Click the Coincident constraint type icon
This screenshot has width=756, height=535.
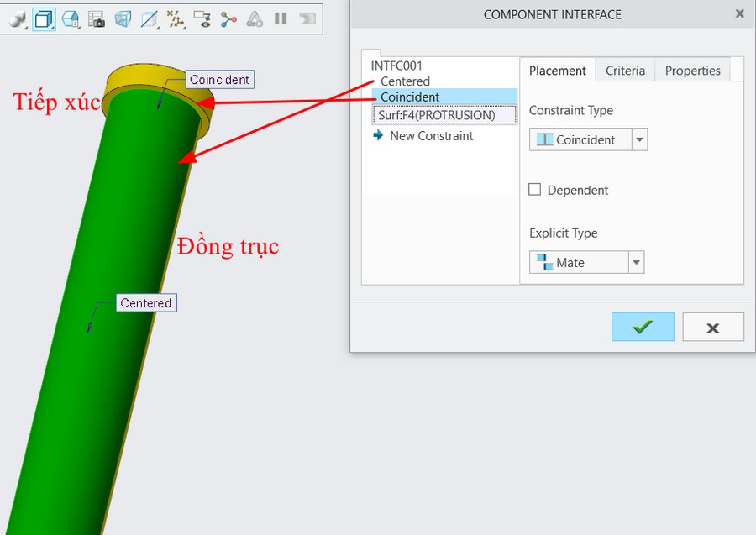[544, 139]
